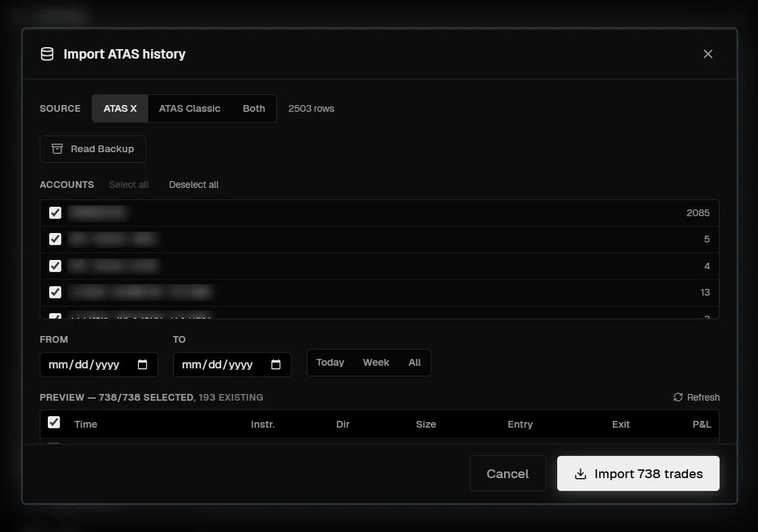Click the Entry column header
758x532 pixels.
tap(520, 424)
